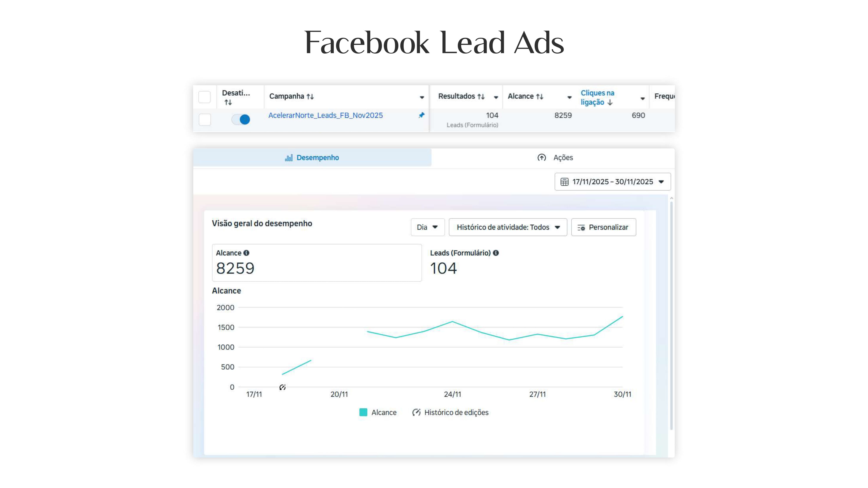Click the calendar icon in date range
The image size is (868, 488).
click(564, 182)
